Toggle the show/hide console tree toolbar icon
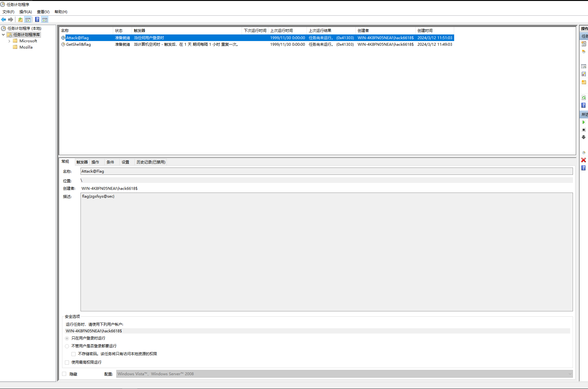588x389 pixels. 28,20
